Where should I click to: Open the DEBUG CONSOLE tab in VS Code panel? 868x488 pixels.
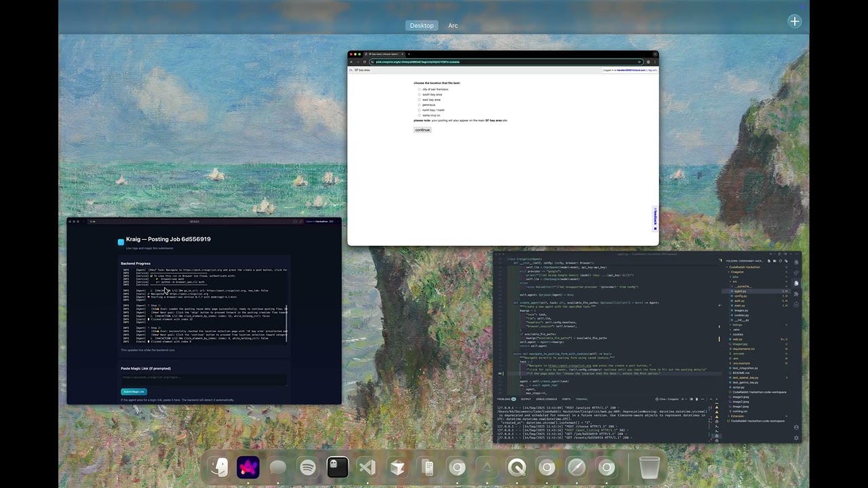[x=547, y=399]
